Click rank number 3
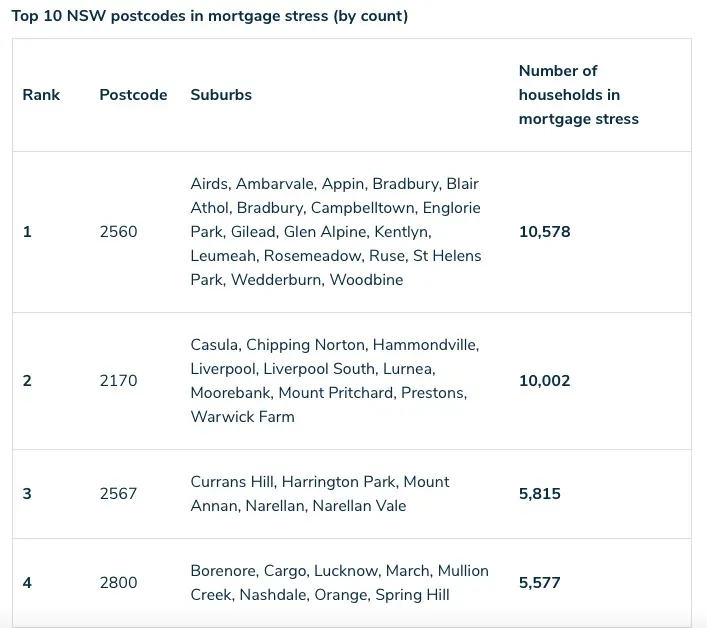 (x=27, y=493)
